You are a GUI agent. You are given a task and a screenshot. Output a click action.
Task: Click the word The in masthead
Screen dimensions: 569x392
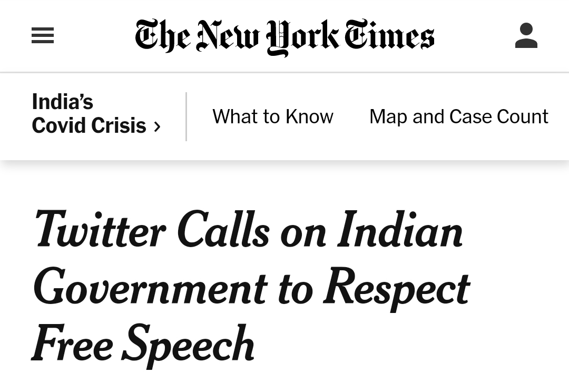click(x=161, y=36)
